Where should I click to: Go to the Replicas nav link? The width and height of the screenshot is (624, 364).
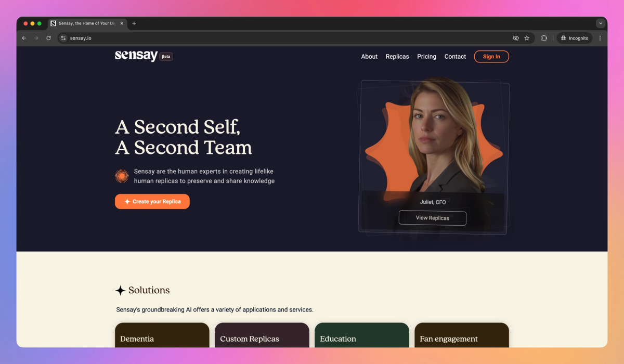pos(397,57)
